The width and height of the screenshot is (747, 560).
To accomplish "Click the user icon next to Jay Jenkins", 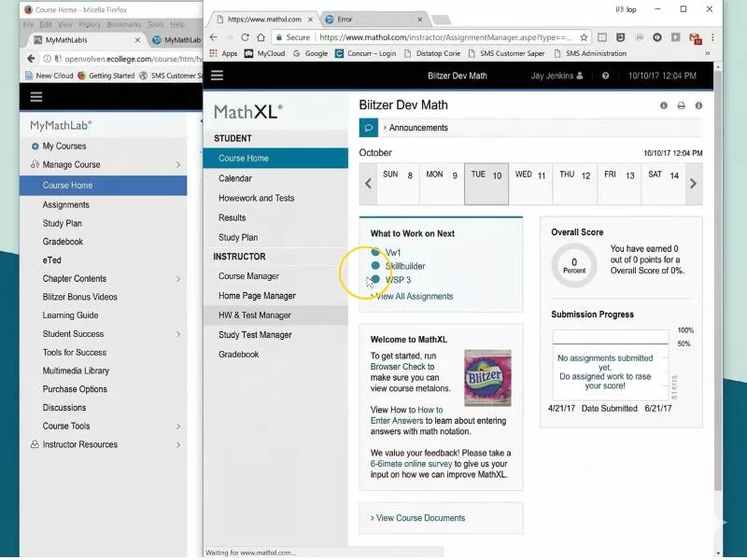I will coord(579,76).
